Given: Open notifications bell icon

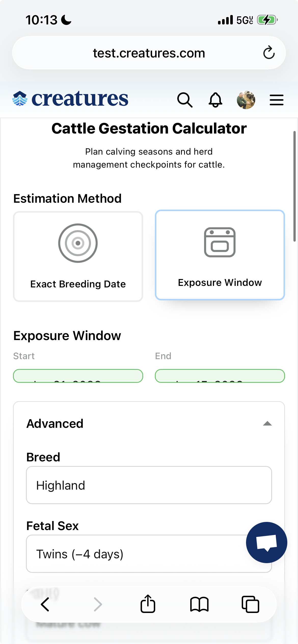Looking at the screenshot, I should 215,100.
